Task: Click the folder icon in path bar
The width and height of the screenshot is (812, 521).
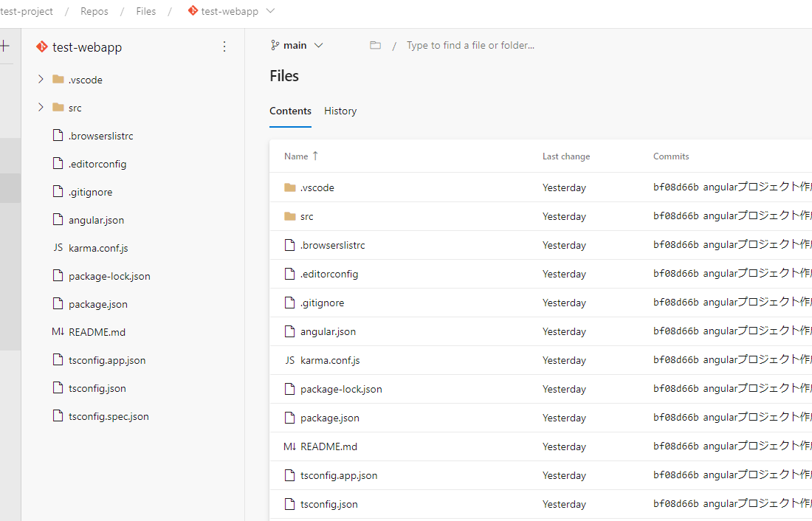Action: pos(375,46)
